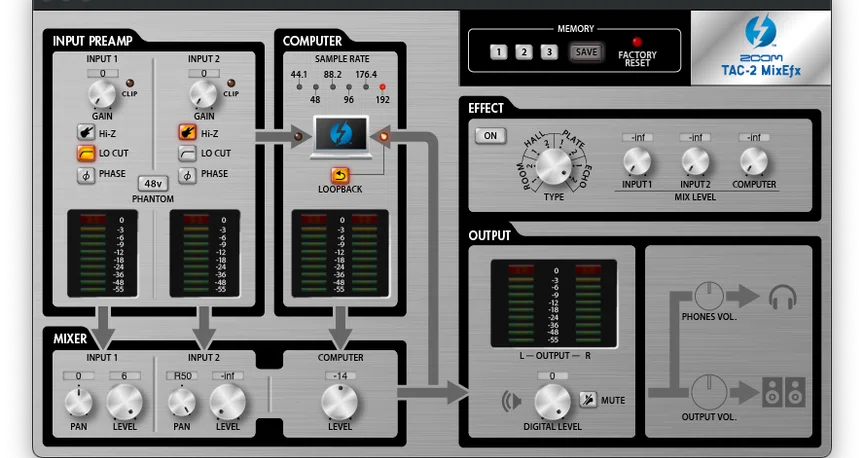Click the Input 2 preamp level meter
The width and height of the screenshot is (864, 458).
204,254
